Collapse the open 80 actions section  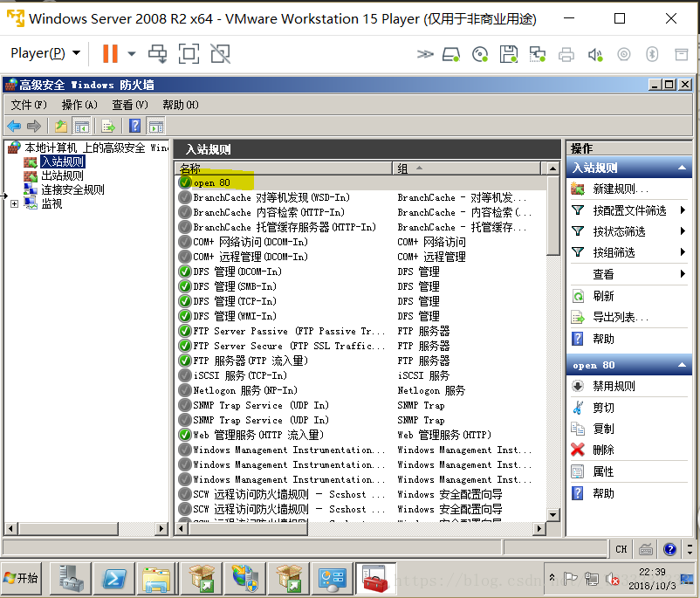682,365
